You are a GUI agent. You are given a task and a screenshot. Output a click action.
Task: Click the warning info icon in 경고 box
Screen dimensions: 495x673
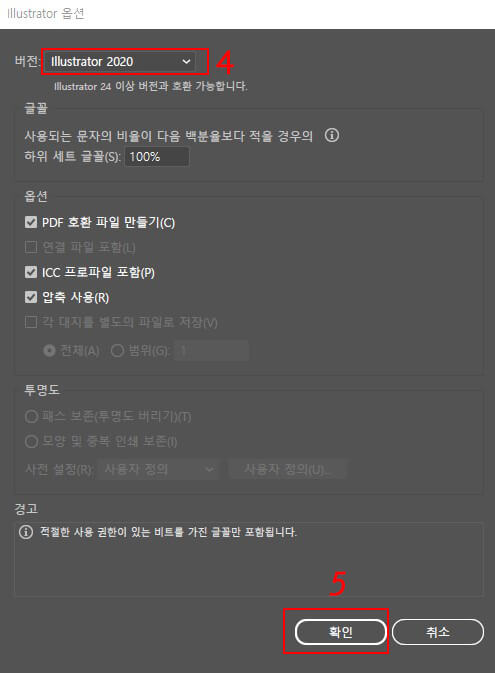26,532
